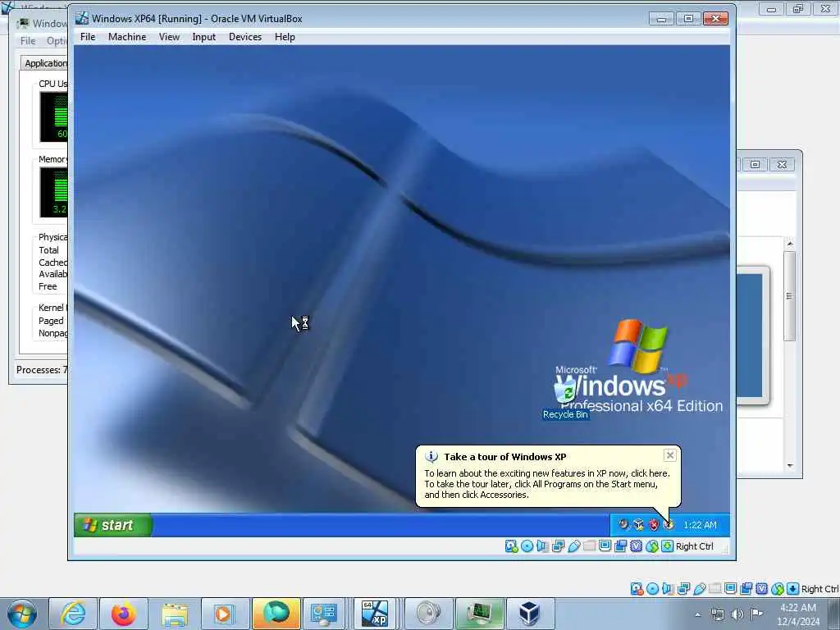
Task: Click the scrollbar thumb in the right background window
Action: [790, 295]
